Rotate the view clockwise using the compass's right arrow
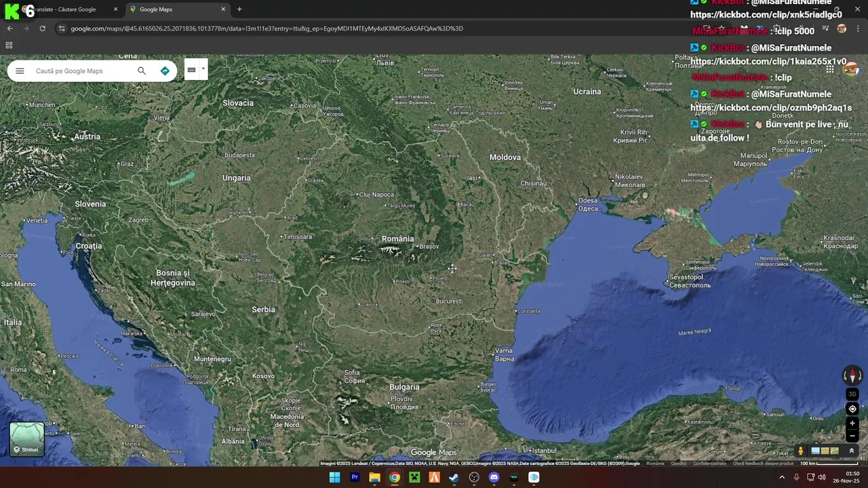This screenshot has width=868, height=488. [x=861, y=375]
